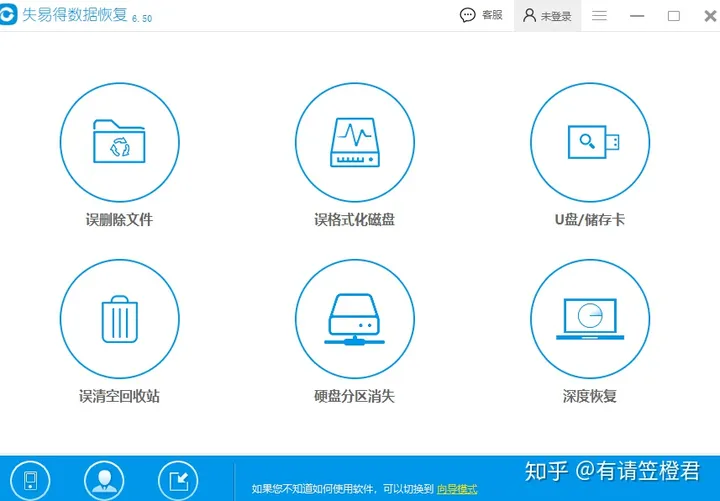
Task: Click the edit/feedback icon in bottom bar
Action: [178, 480]
